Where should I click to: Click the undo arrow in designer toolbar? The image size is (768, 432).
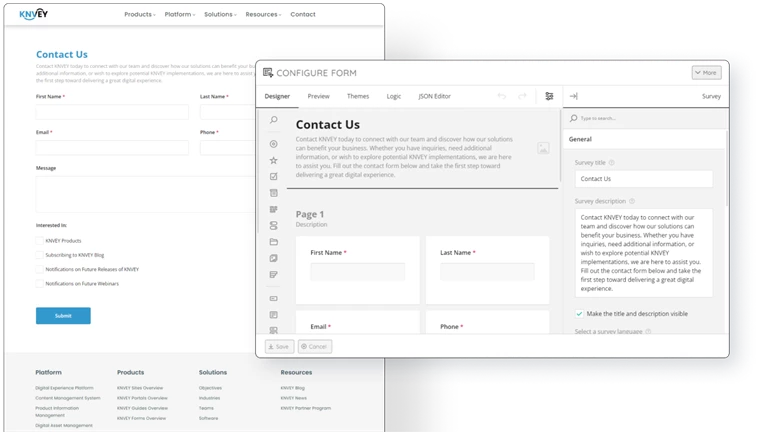coord(502,97)
